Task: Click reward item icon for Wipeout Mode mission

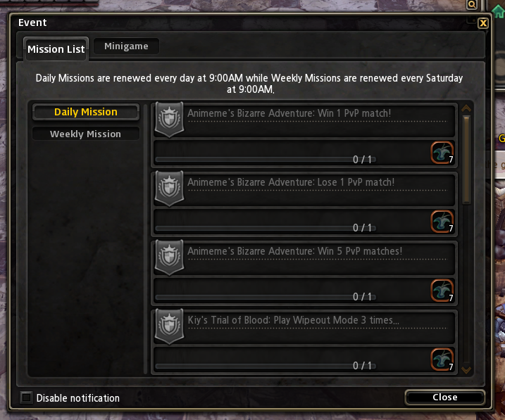Action: tap(442, 359)
